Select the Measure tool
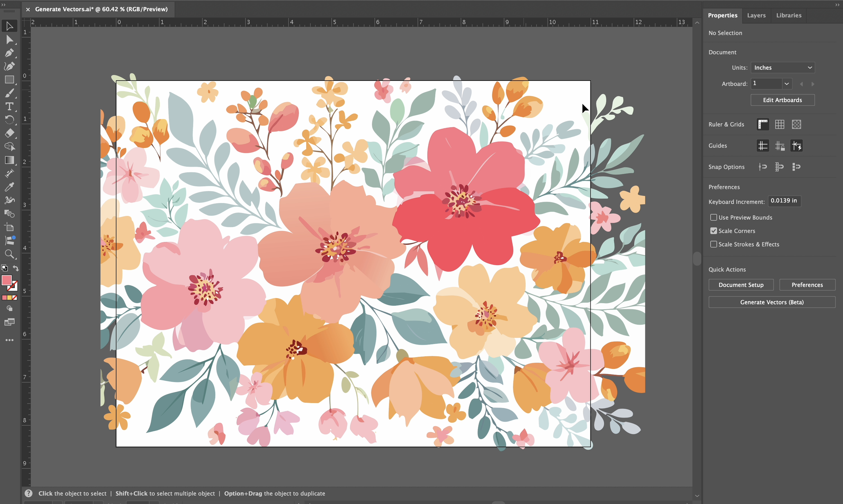 [x=9, y=174]
